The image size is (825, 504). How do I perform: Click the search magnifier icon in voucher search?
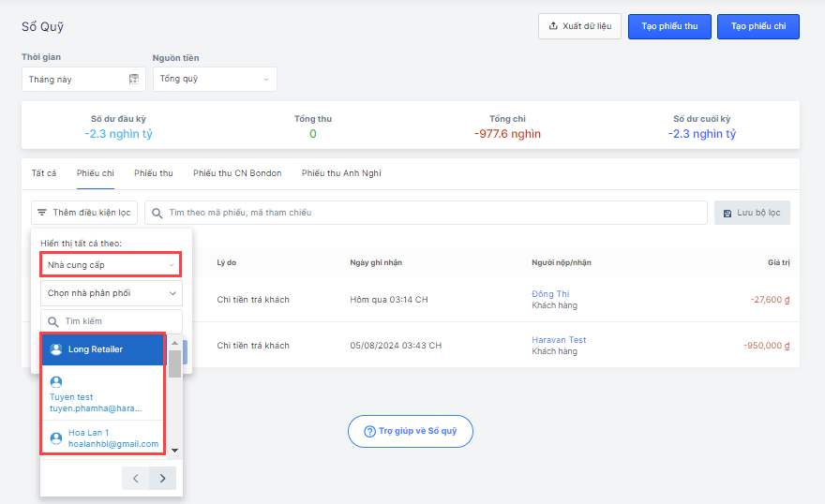coord(157,214)
